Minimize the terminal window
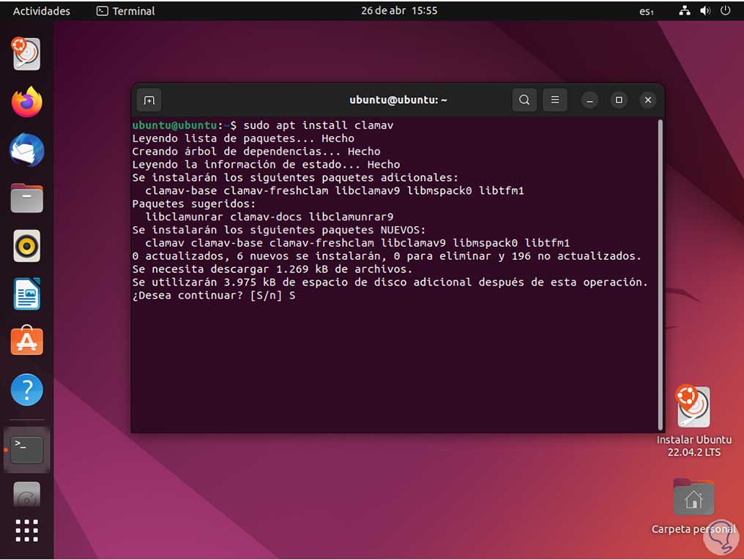Viewport: 744px width, 560px height. pyautogui.click(x=589, y=100)
